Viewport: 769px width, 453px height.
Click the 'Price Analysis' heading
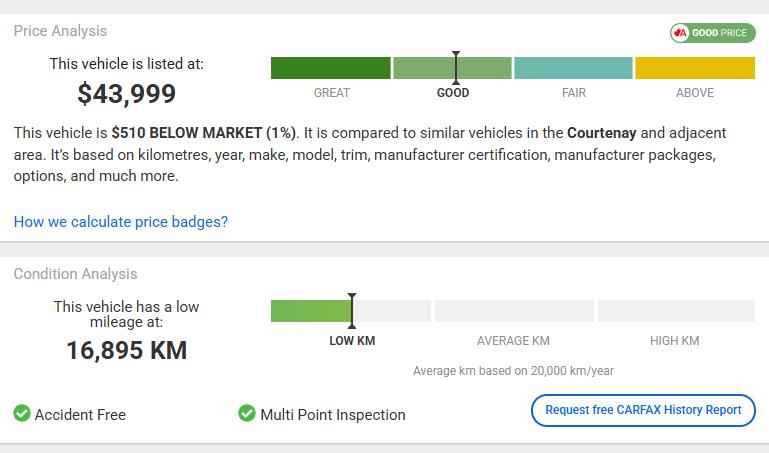pyautogui.click(x=60, y=31)
